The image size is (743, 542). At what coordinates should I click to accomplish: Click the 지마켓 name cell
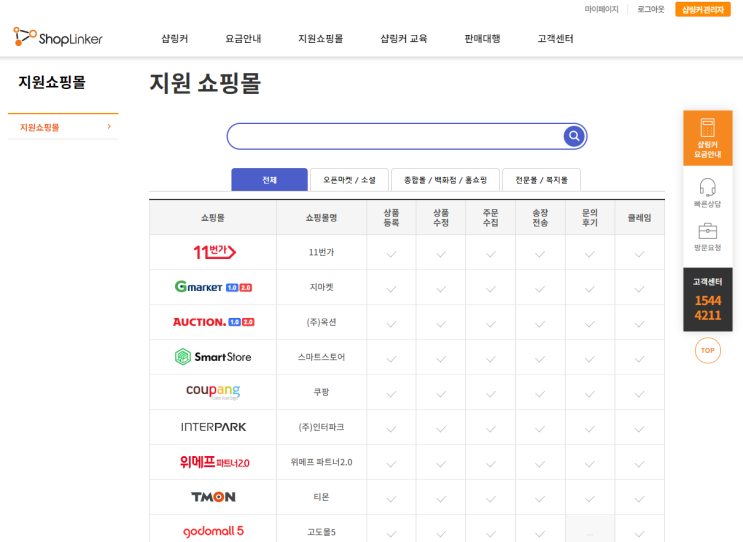pyautogui.click(x=321, y=287)
